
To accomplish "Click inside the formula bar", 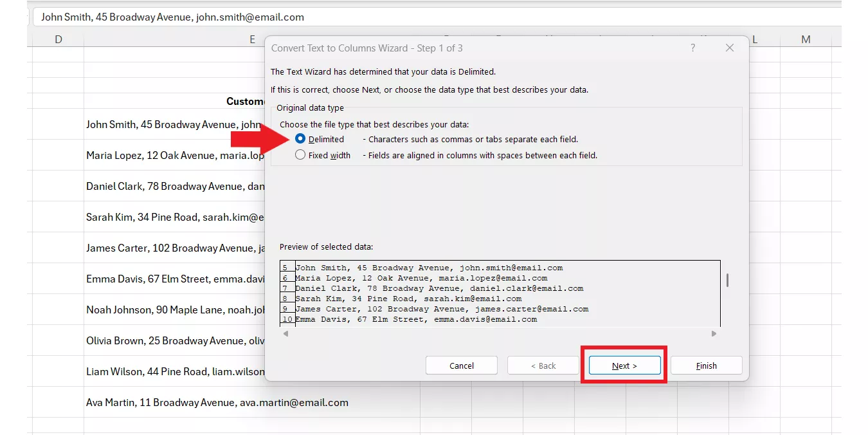I will tap(257, 17).
